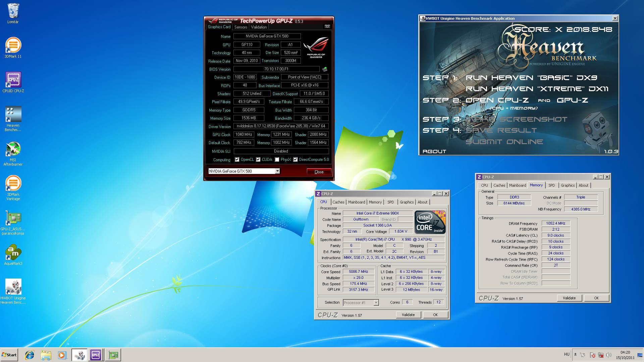Launch Internet Explorer from the taskbar
Screen dimensions: 644x362
click(30, 355)
